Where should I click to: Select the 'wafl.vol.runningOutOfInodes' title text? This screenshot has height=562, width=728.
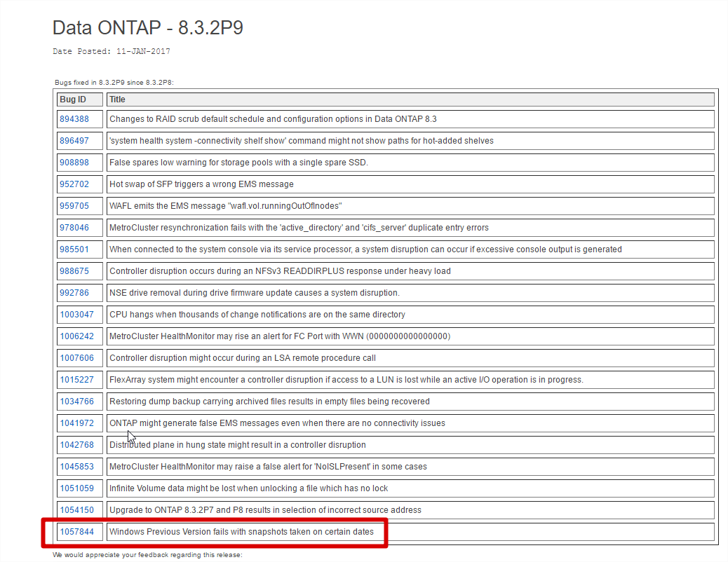(226, 205)
